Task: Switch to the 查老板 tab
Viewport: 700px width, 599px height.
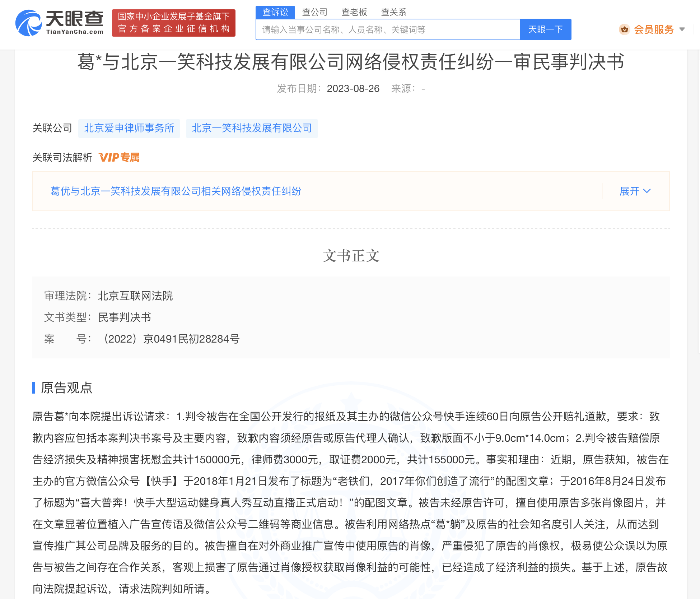Action: [354, 12]
